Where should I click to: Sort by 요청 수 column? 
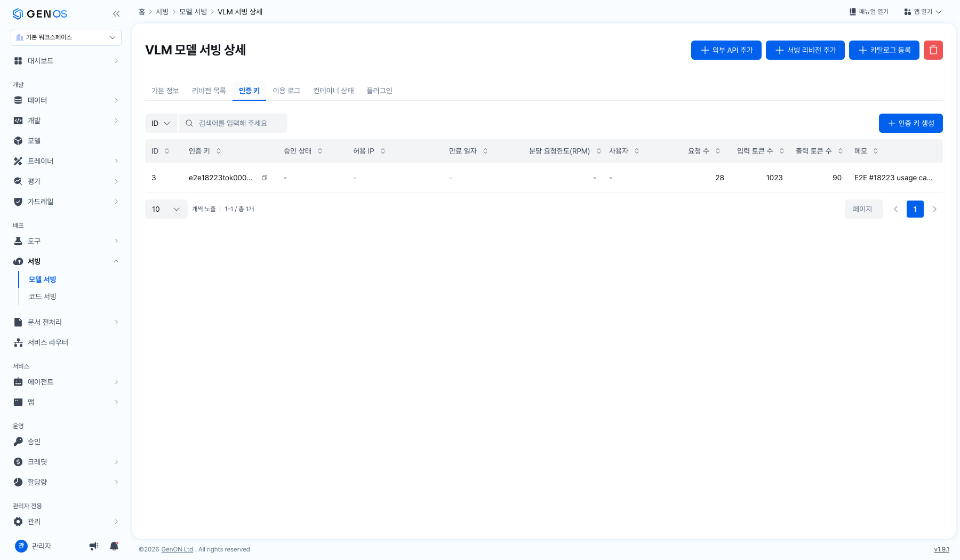click(x=718, y=151)
